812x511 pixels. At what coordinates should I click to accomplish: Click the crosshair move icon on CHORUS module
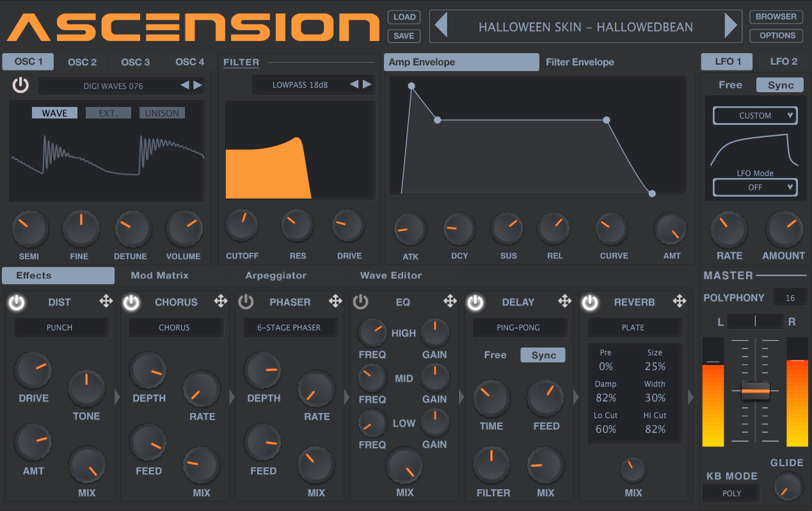pyautogui.click(x=220, y=301)
